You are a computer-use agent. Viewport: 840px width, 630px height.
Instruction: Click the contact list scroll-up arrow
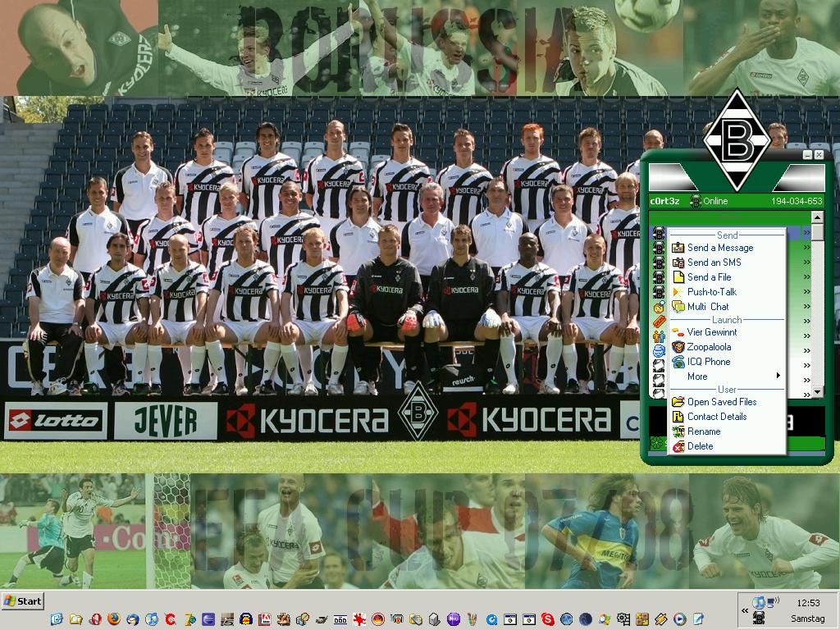pyautogui.click(x=818, y=217)
